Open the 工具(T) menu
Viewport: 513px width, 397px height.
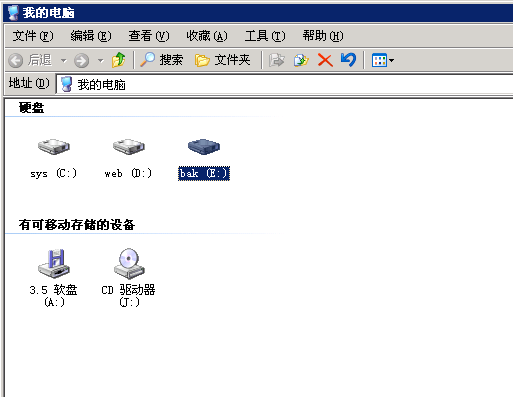pos(265,36)
